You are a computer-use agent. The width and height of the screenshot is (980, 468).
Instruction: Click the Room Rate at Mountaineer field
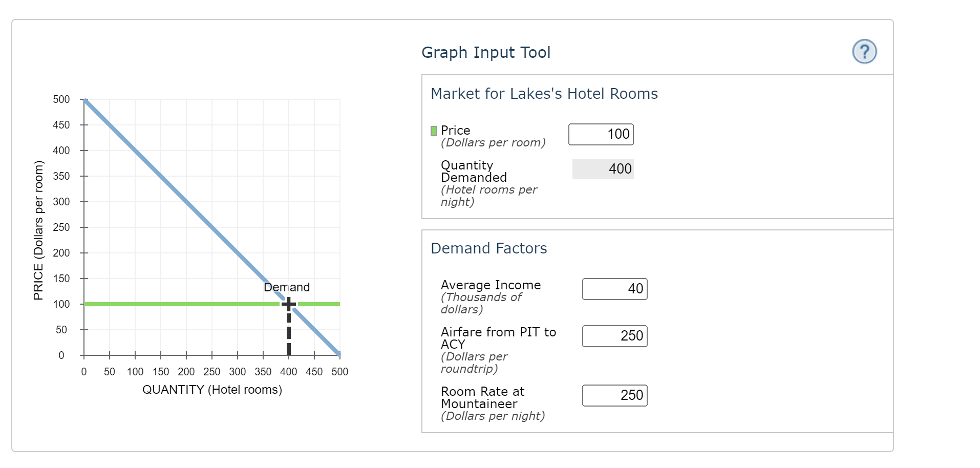pos(614,395)
